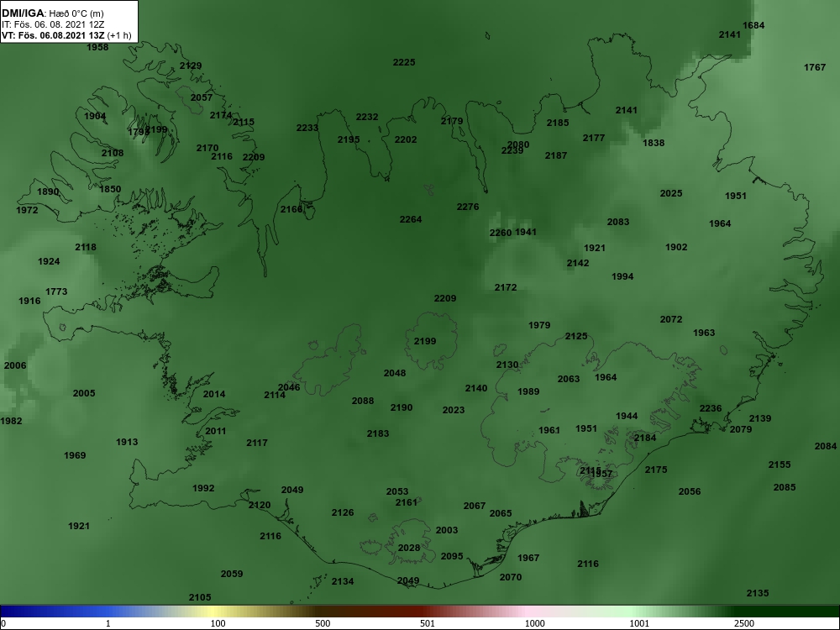Click the map value 2225
This screenshot has height=630, width=840.
[x=404, y=62]
